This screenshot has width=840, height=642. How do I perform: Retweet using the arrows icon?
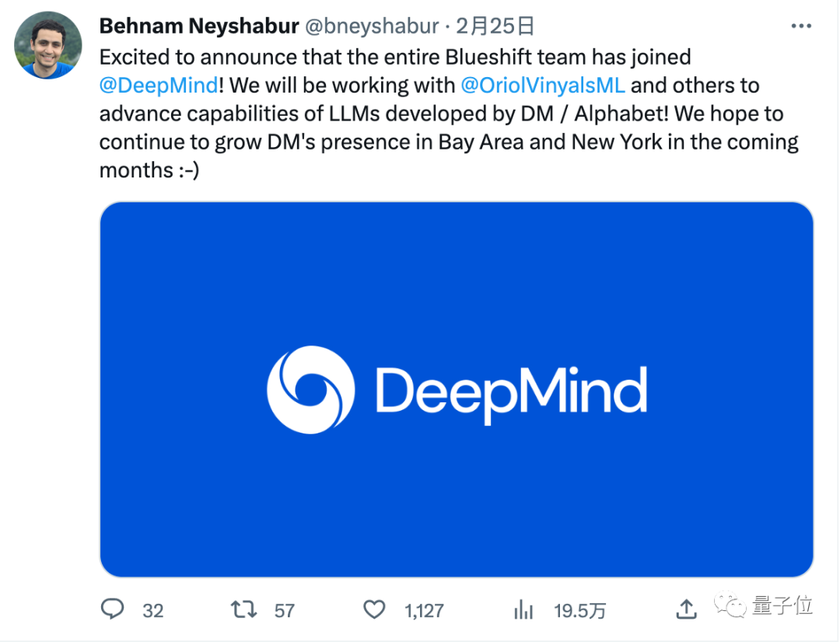click(244, 609)
